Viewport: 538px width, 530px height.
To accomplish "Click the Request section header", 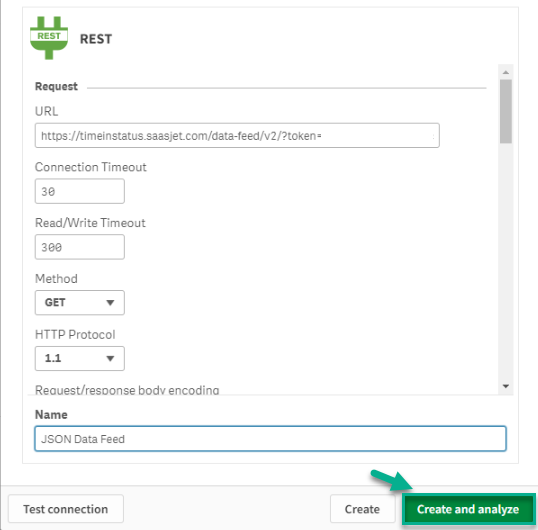I will coord(56,86).
